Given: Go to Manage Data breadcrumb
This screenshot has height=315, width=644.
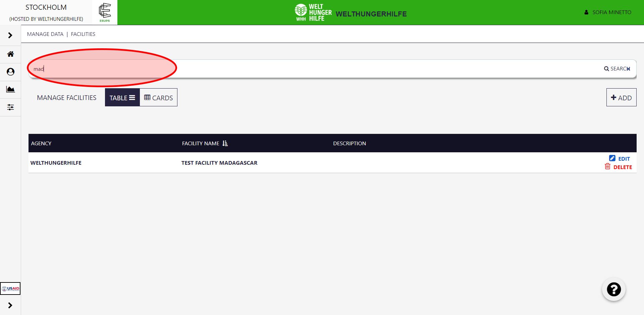Looking at the screenshot, I should pyautogui.click(x=45, y=34).
